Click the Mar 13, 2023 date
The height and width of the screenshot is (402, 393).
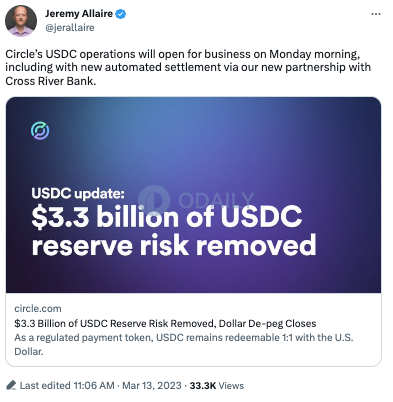(x=152, y=386)
